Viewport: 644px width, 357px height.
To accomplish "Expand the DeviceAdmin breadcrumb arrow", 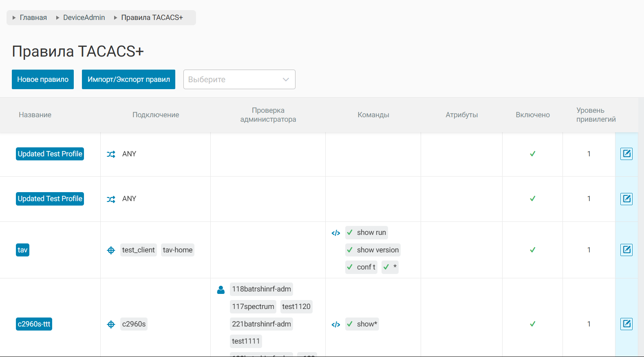I will pyautogui.click(x=58, y=18).
